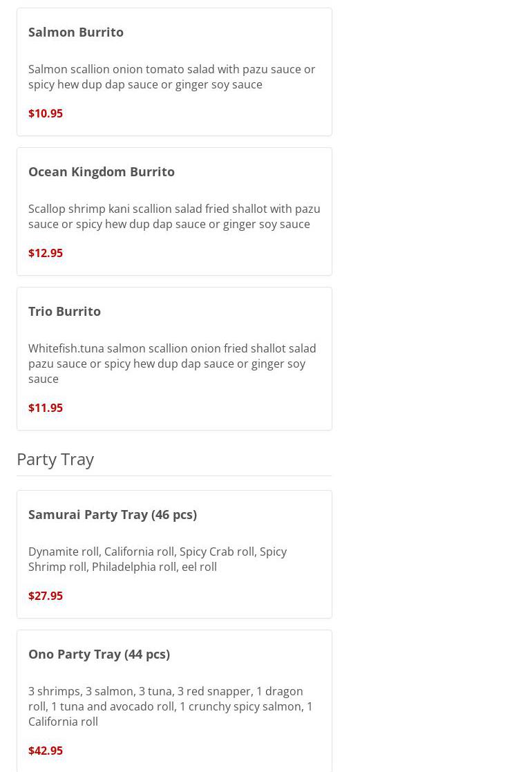This screenshot has width=532, height=772.
Task: Click the Party Tray section heading
Action: pos(55,459)
